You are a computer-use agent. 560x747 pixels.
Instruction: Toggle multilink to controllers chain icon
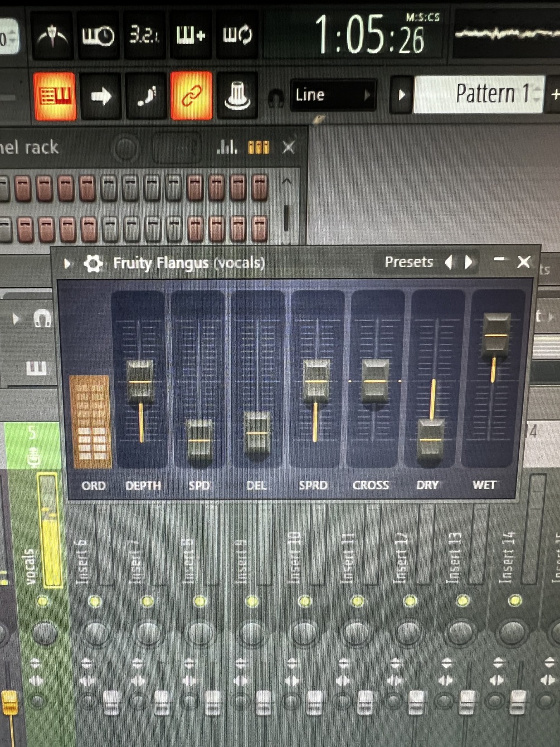click(191, 96)
